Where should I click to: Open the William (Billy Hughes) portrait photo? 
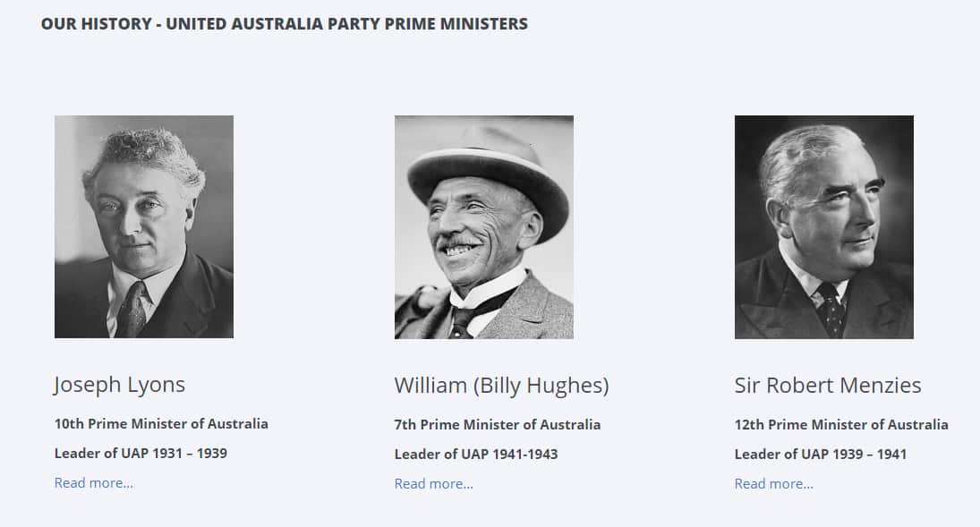pos(483,225)
